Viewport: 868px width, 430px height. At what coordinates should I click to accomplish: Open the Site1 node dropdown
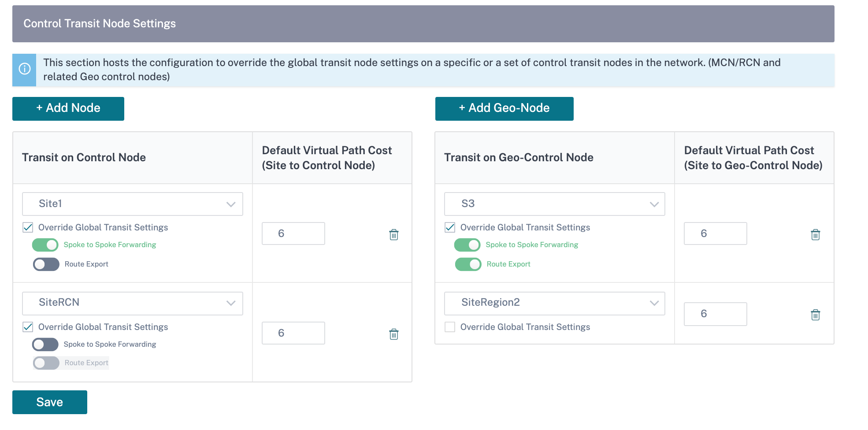click(133, 204)
